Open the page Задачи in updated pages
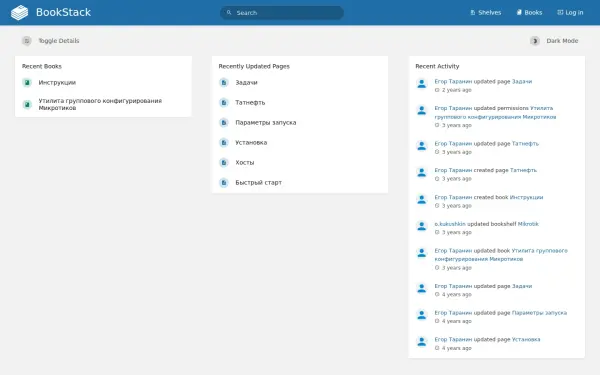The width and height of the screenshot is (600, 375). tap(246, 82)
